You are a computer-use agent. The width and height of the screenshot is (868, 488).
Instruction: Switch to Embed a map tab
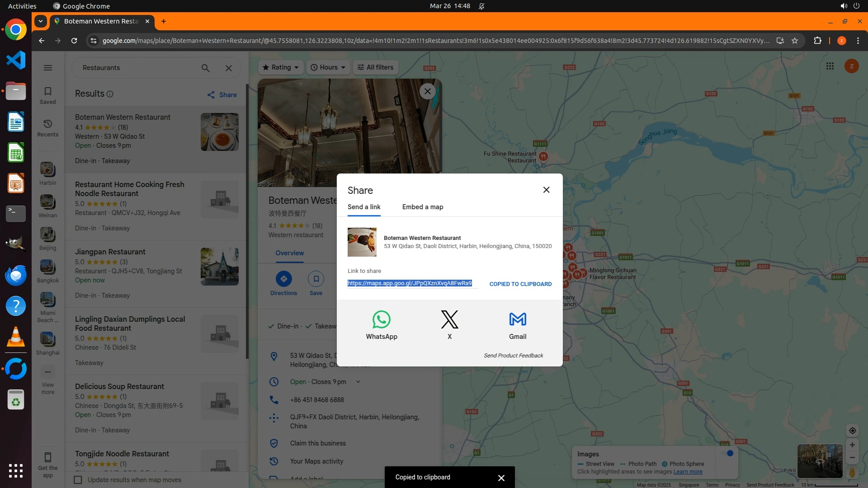click(x=422, y=207)
